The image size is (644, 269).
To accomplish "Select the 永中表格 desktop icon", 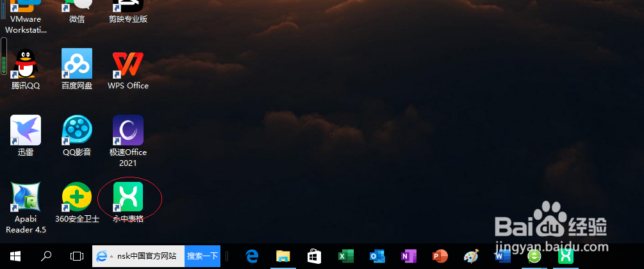I will point(128,202).
